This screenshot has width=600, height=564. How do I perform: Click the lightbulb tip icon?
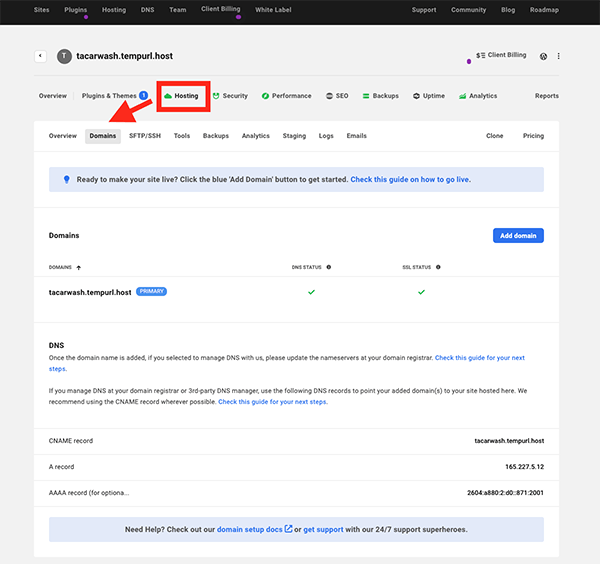[x=67, y=179]
